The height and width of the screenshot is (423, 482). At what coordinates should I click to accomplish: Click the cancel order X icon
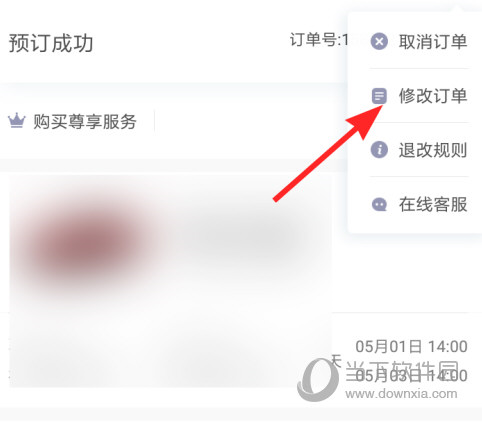click(379, 41)
